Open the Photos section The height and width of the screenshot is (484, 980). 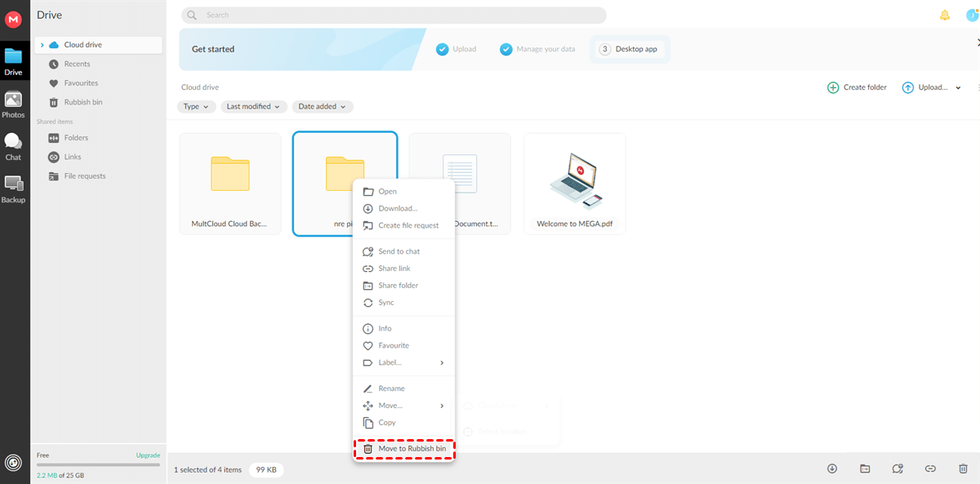[x=13, y=104]
